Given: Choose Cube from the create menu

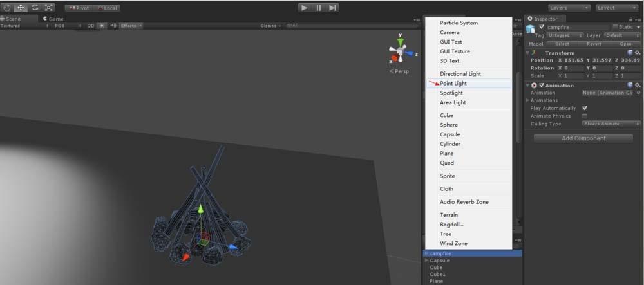Looking at the screenshot, I should 468,115.
